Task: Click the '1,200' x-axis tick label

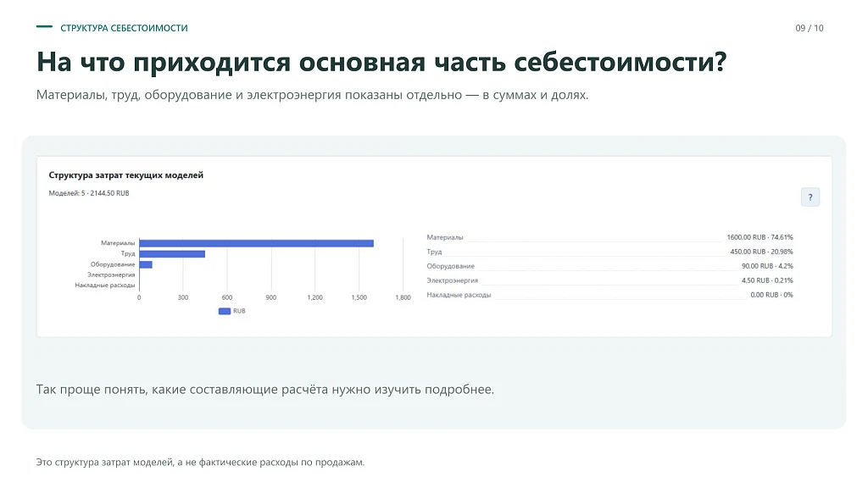Action: point(315,297)
